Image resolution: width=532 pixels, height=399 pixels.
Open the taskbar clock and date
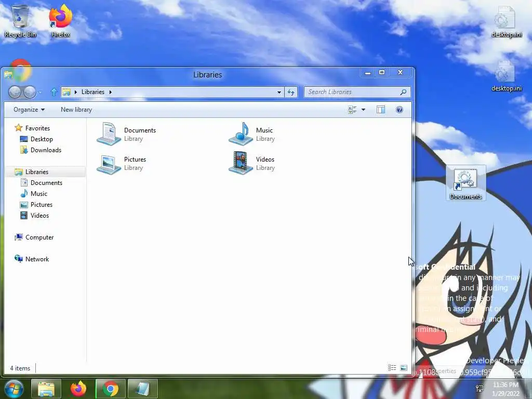coord(506,389)
